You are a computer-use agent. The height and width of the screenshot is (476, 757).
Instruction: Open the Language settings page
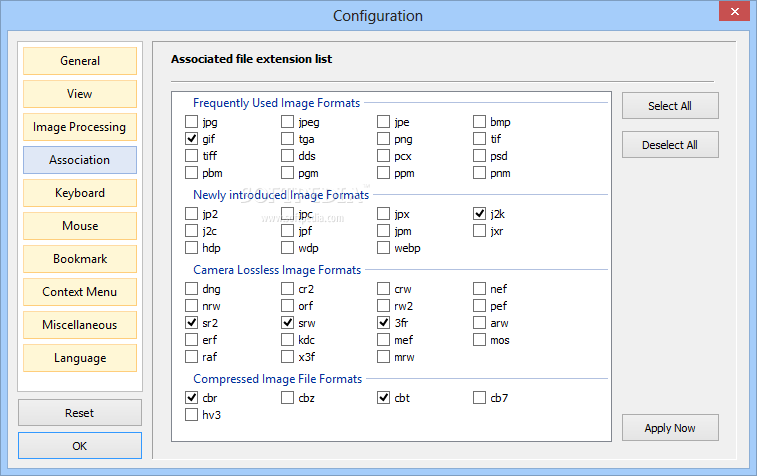(x=80, y=358)
